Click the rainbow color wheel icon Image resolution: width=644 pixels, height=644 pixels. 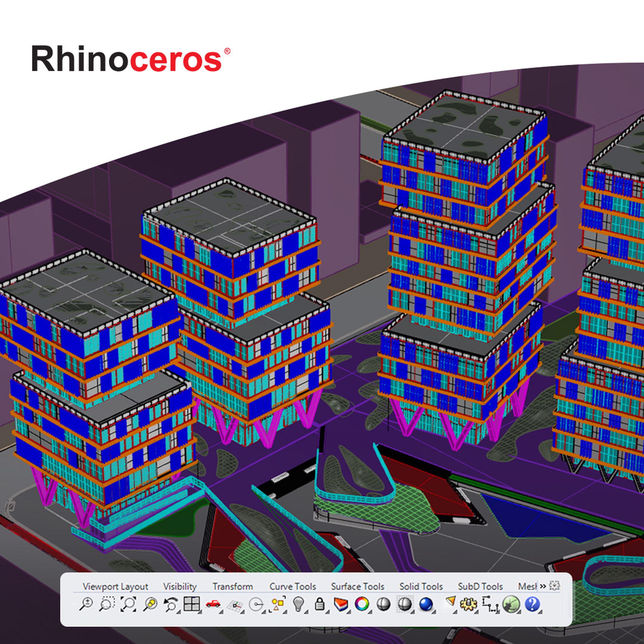(x=362, y=604)
